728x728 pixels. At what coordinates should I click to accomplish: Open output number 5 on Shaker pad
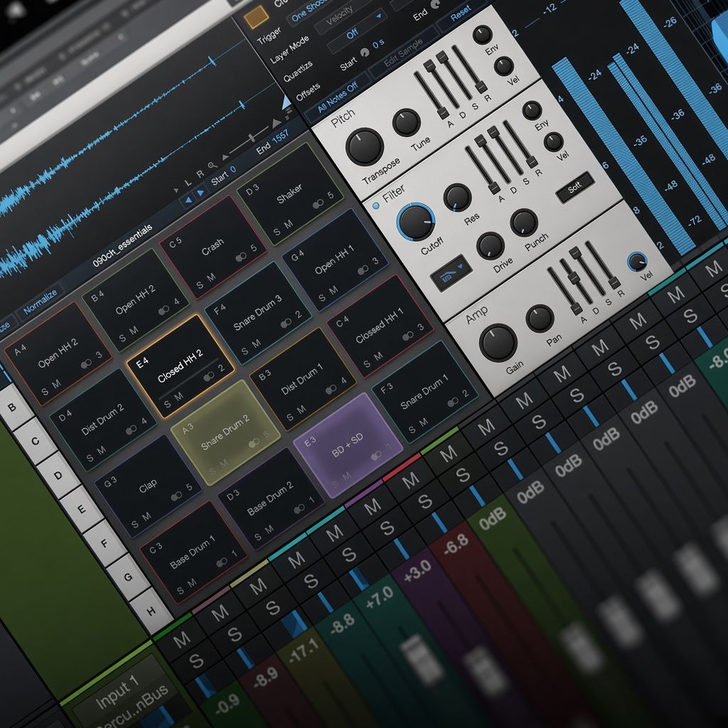[331, 195]
